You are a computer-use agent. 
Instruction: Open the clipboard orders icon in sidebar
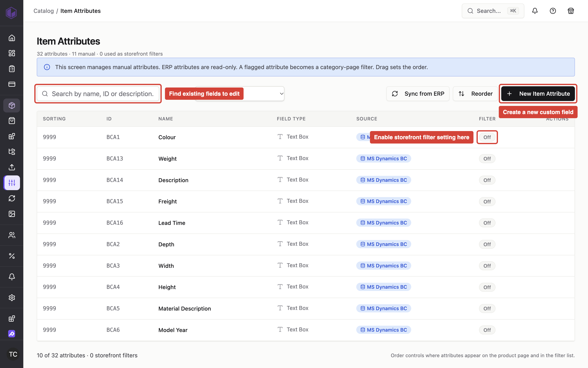pyautogui.click(x=12, y=69)
